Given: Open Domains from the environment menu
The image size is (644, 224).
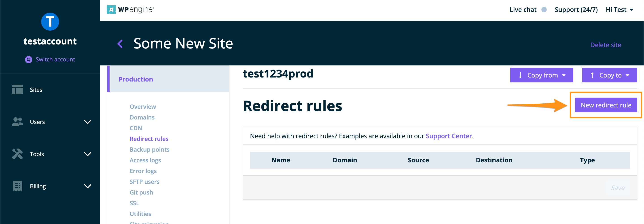Looking at the screenshot, I should pos(142,117).
